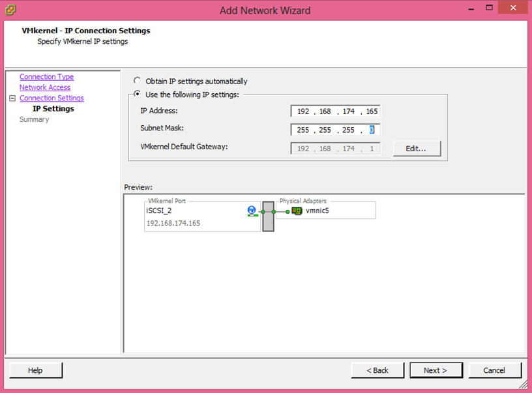Go back with the Back button
Image resolution: width=532 pixels, height=393 pixels.
377,370
